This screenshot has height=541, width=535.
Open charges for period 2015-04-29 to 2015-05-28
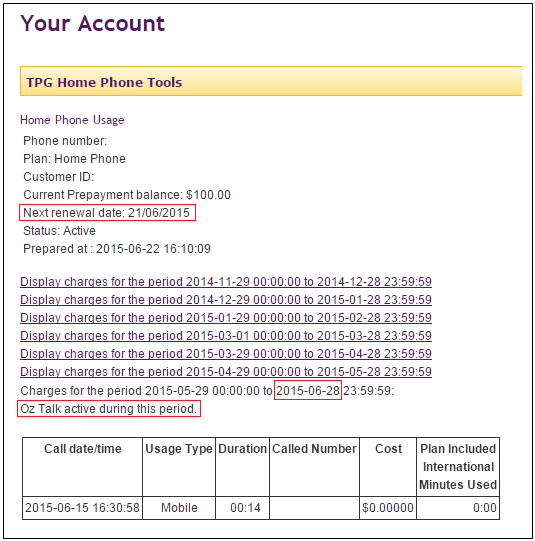(x=226, y=372)
